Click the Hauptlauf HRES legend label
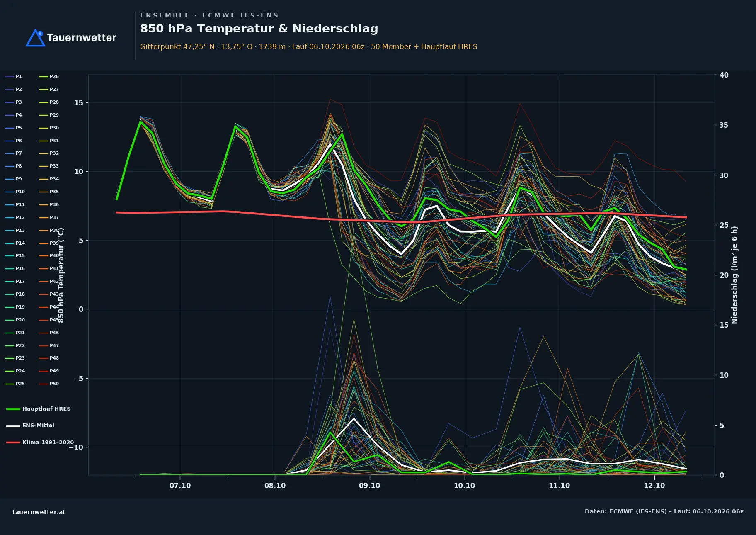756x535 pixels. (x=46, y=409)
